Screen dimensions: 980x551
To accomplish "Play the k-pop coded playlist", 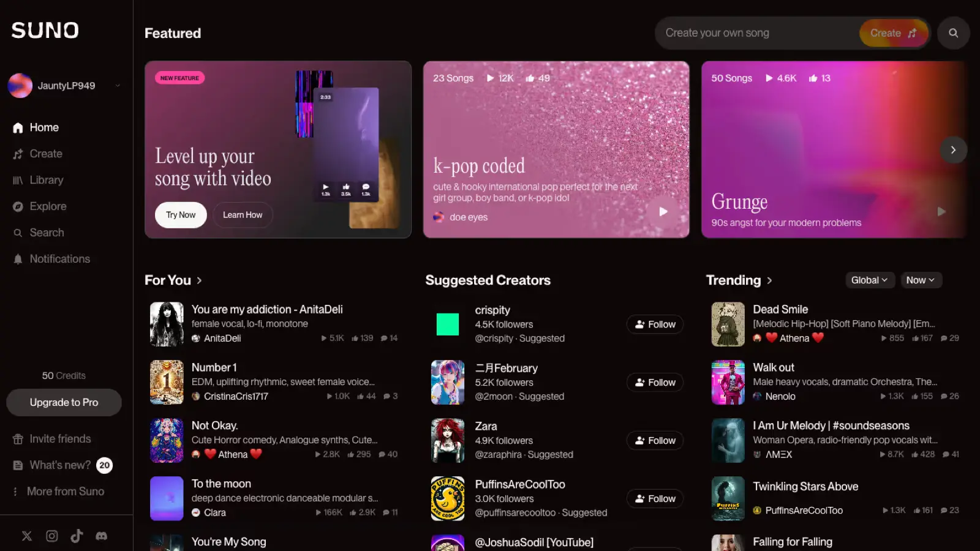I will (x=663, y=211).
